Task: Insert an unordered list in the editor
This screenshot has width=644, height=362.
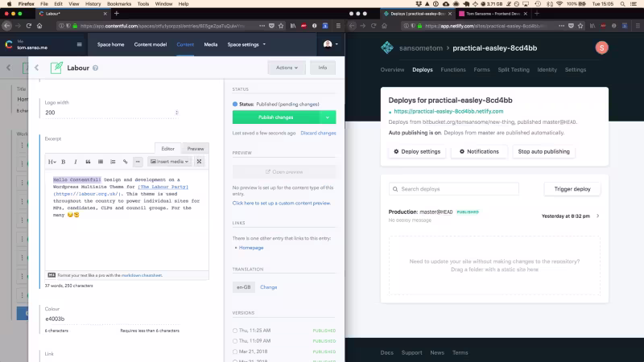Action: (x=101, y=162)
